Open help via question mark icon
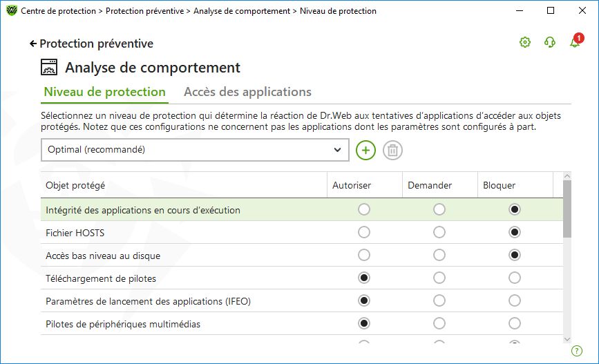This screenshot has height=364, width=599. (x=576, y=351)
